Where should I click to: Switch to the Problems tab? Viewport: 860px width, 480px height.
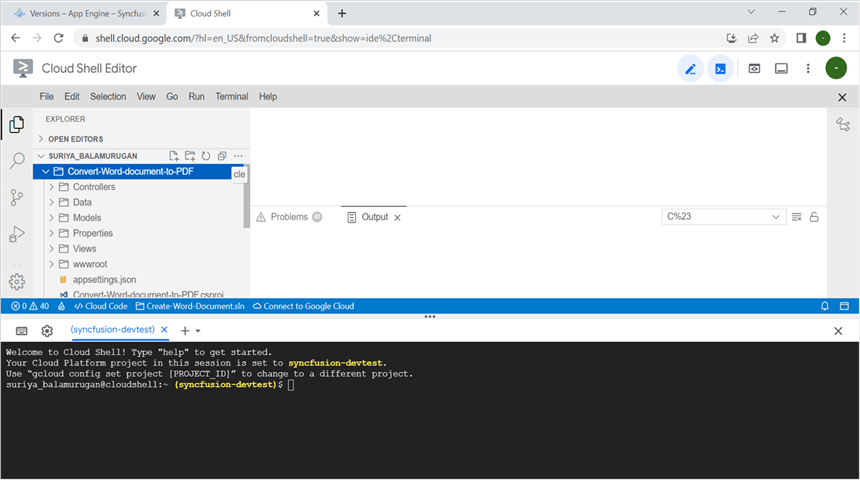click(x=289, y=217)
